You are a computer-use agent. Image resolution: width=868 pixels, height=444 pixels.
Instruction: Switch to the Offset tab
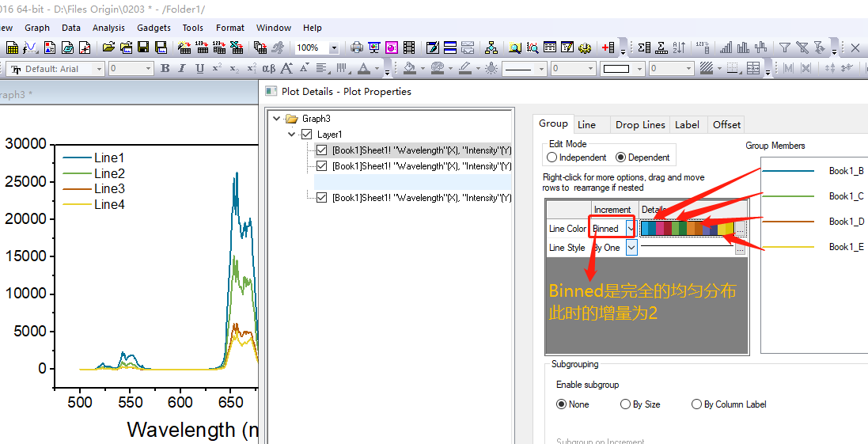[726, 124]
